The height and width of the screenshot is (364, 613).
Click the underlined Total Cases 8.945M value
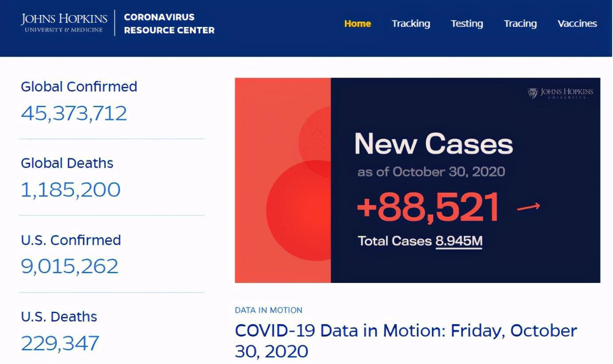[458, 241]
